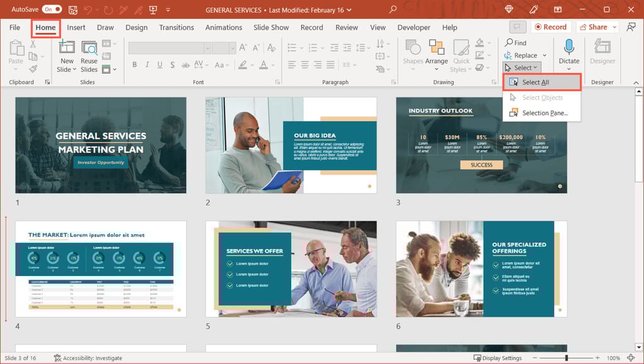Click the Comments speech bubble icon
Image resolution: width=644 pixels, height=364 pixels.
tap(518, 27)
